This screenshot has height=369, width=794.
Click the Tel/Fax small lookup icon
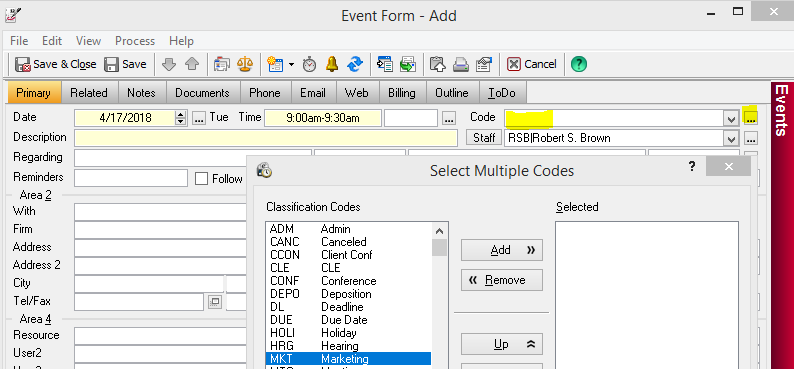click(215, 302)
